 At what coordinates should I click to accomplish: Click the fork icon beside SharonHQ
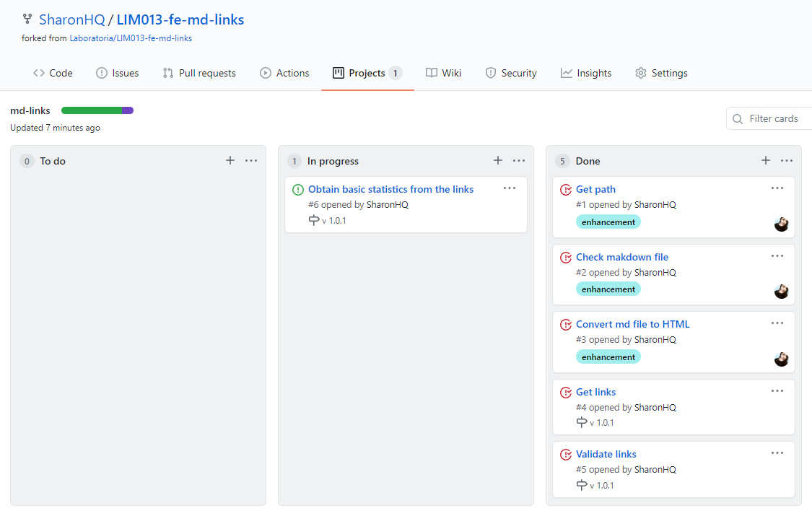[x=27, y=19]
